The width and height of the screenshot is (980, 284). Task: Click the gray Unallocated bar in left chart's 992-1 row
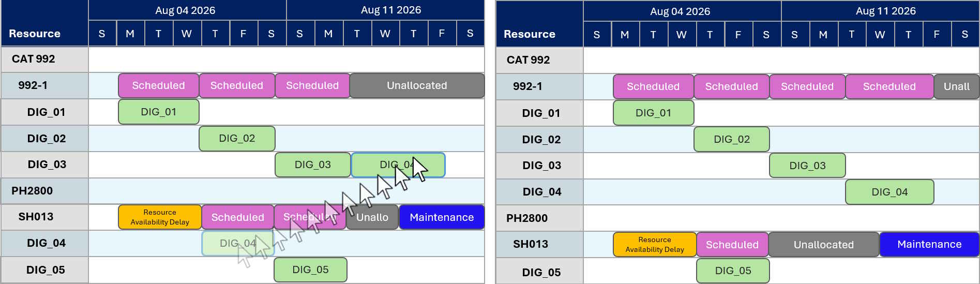pyautogui.click(x=417, y=86)
